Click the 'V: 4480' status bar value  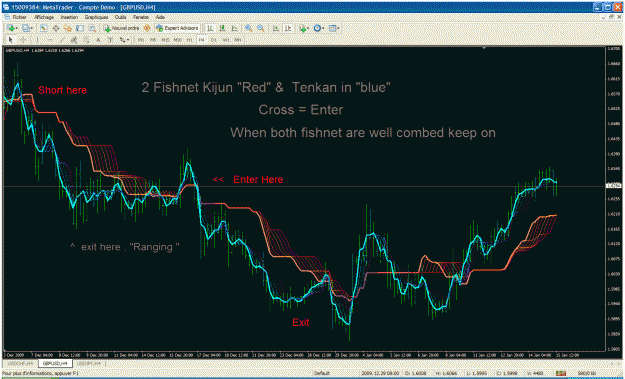pyautogui.click(x=535, y=373)
